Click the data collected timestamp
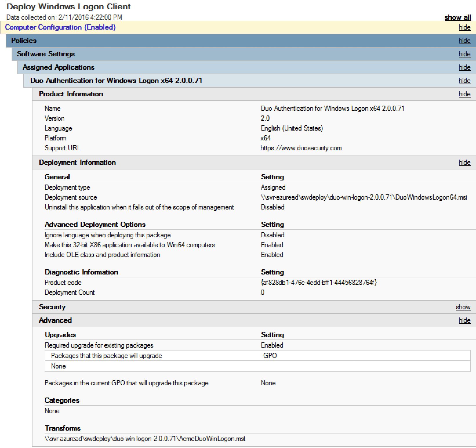The width and height of the screenshot is (476, 448). (64, 17)
